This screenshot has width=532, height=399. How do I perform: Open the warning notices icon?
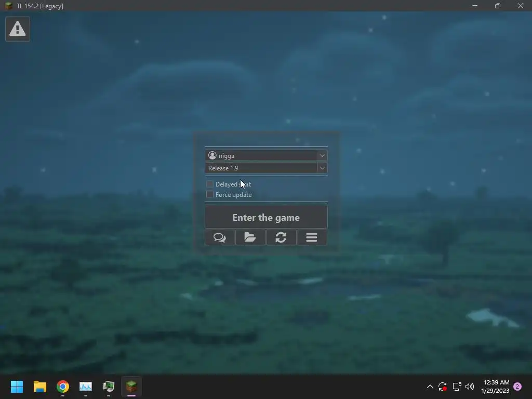tap(18, 29)
